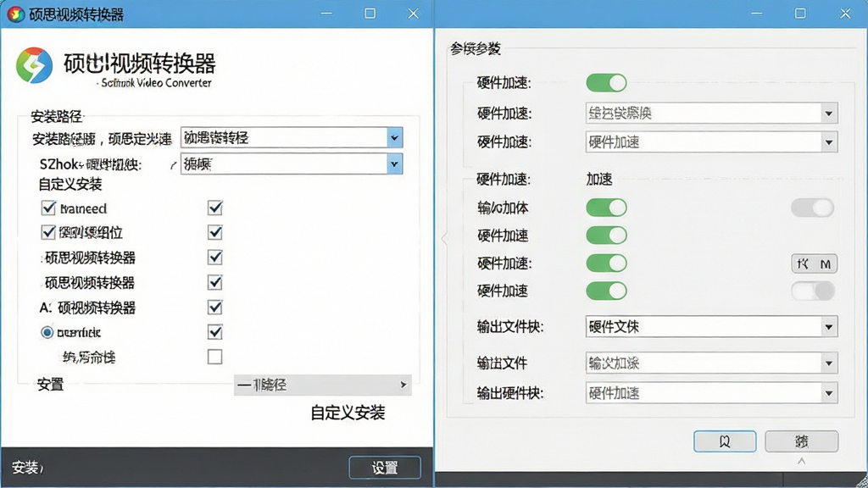Image resolution: width=868 pixels, height=488 pixels.
Task: Click the 硕思视频转换器 title bar text
Action: [76, 14]
